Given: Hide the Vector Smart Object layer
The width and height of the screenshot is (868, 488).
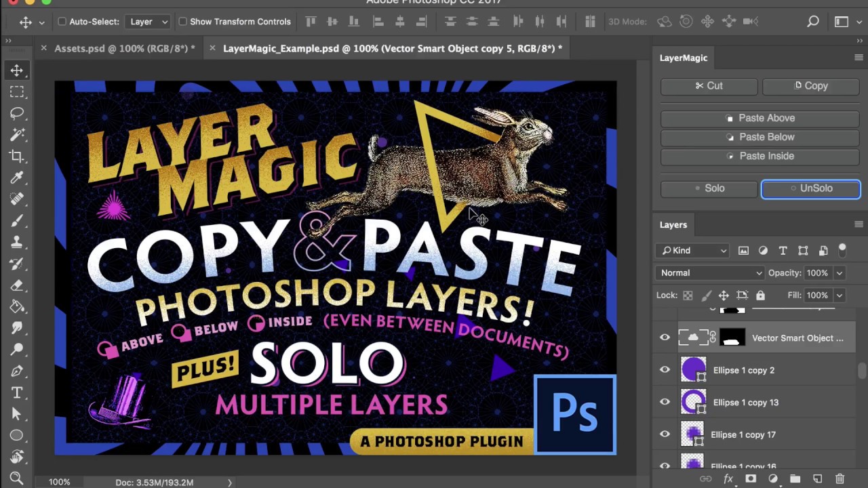Looking at the screenshot, I should [665, 338].
